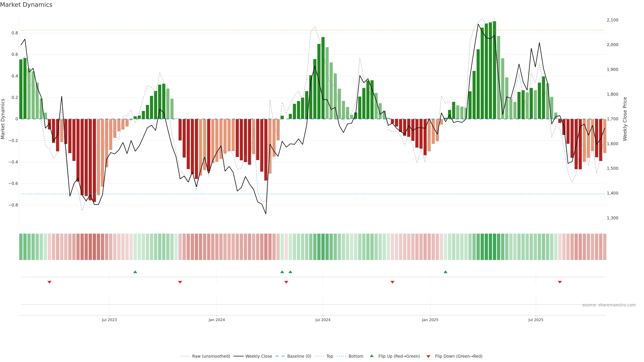This screenshot has width=644, height=362.
Task: Click the Flip Down marker after Jul 2025
Action: click(560, 282)
